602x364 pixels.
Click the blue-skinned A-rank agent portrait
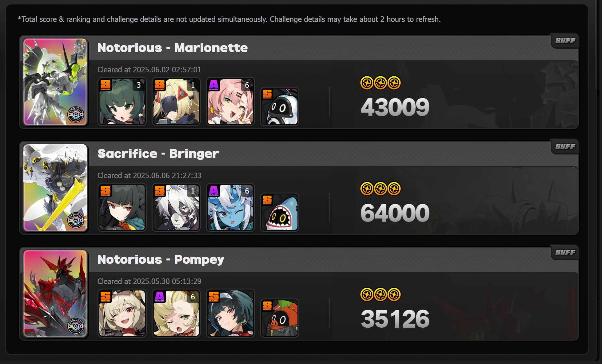pos(230,207)
